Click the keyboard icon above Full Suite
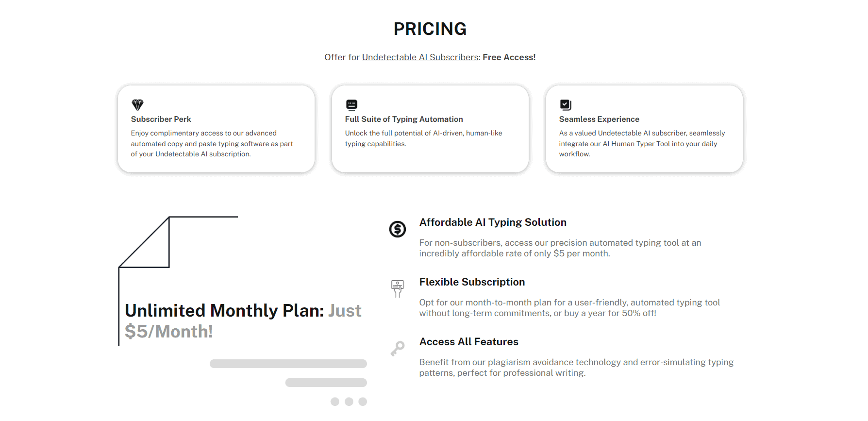This screenshot has width=868, height=421. 351,105
